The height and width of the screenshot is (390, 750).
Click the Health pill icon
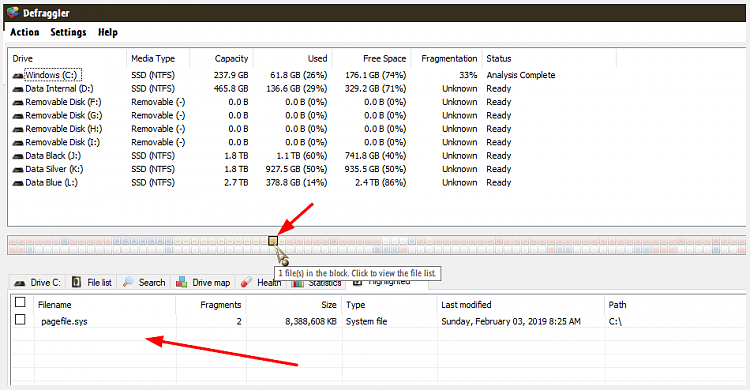[x=246, y=282]
